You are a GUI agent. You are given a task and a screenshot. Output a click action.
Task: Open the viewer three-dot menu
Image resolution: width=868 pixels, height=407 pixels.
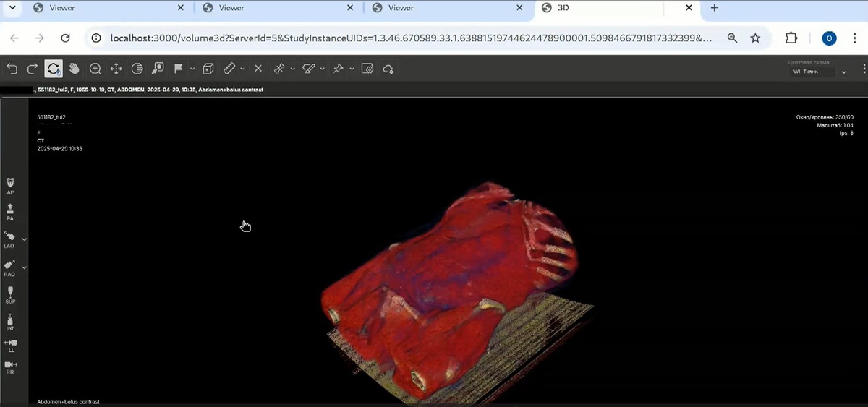864,69
